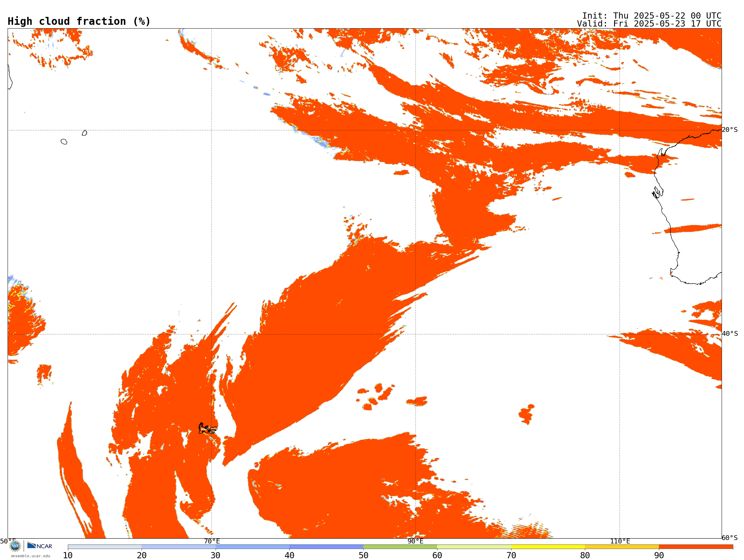Click the 90+ orange-red colorbar segment
Image resolution: width=744 pixels, height=560 pixels.
[696, 547]
